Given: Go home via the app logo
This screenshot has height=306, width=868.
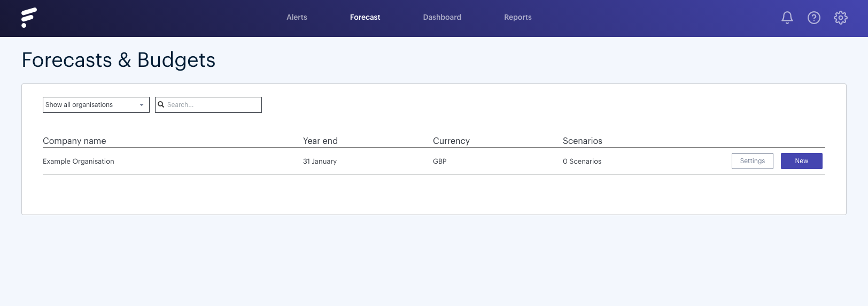Looking at the screenshot, I should click(29, 18).
